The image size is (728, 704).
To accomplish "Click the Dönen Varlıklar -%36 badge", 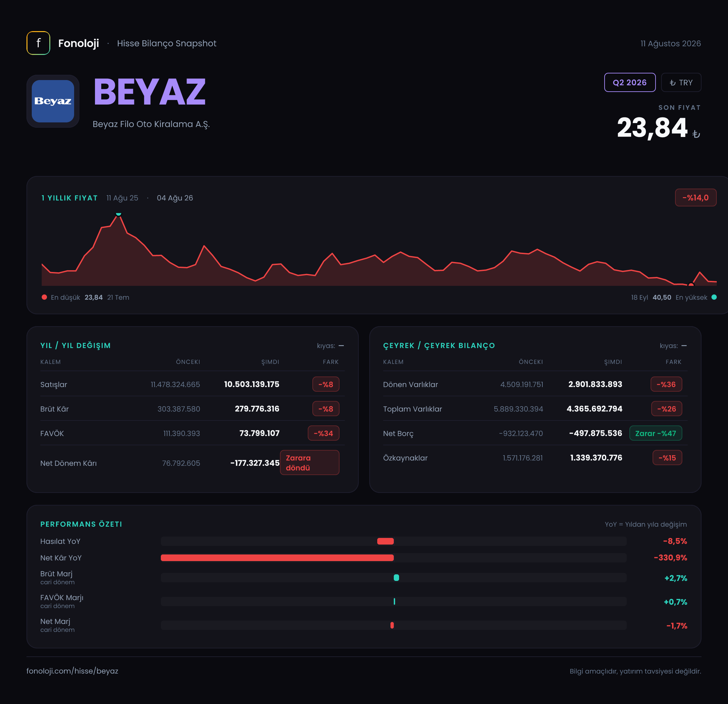I will (x=666, y=384).
